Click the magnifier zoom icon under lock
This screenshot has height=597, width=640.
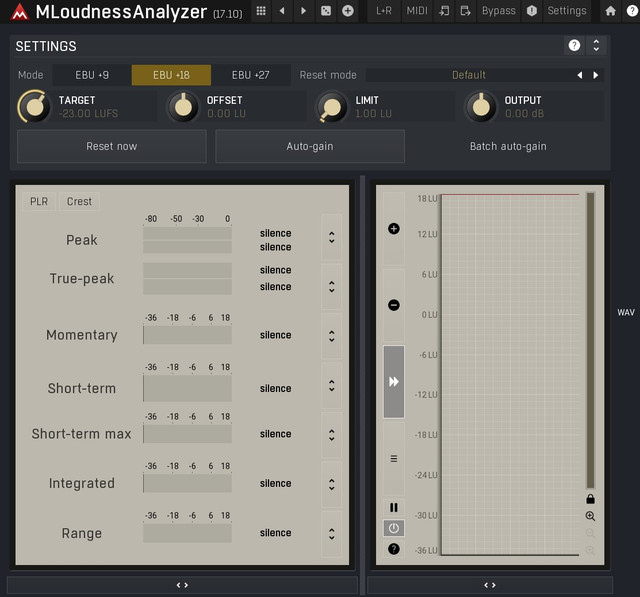click(x=590, y=516)
